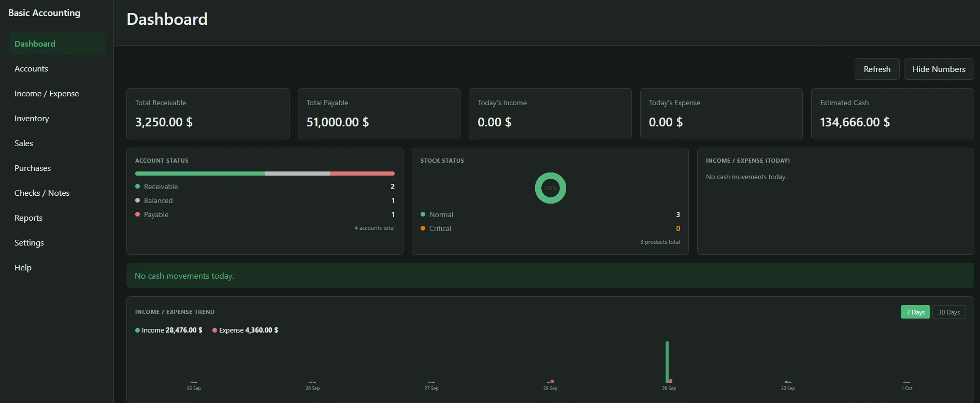The image size is (980, 403).
Task: Select Dashboard in the sidebar
Action: tap(56, 44)
